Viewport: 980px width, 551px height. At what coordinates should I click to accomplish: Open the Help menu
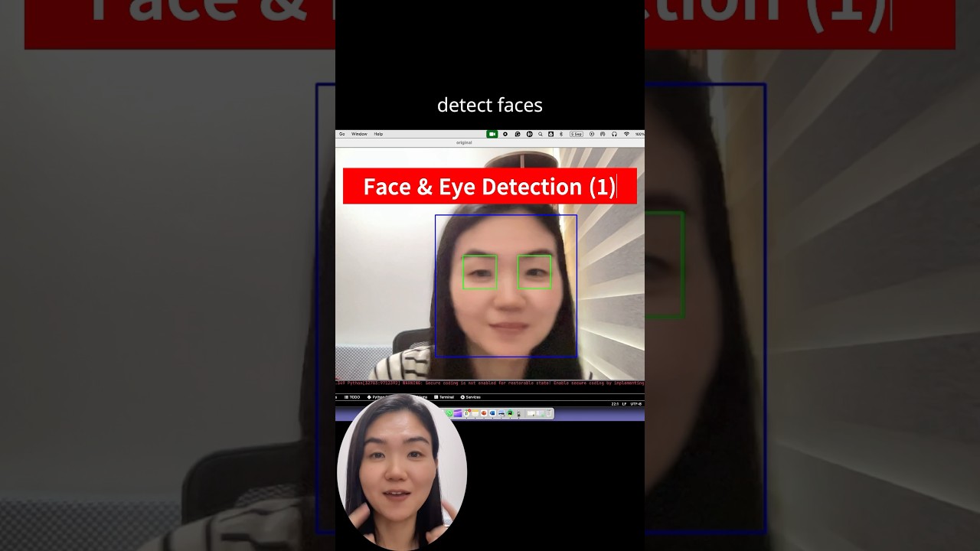(378, 134)
